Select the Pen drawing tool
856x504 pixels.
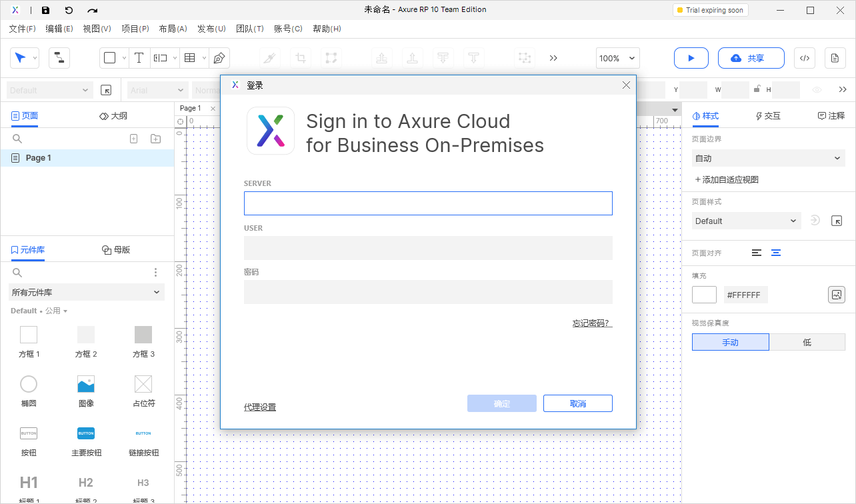tap(219, 58)
